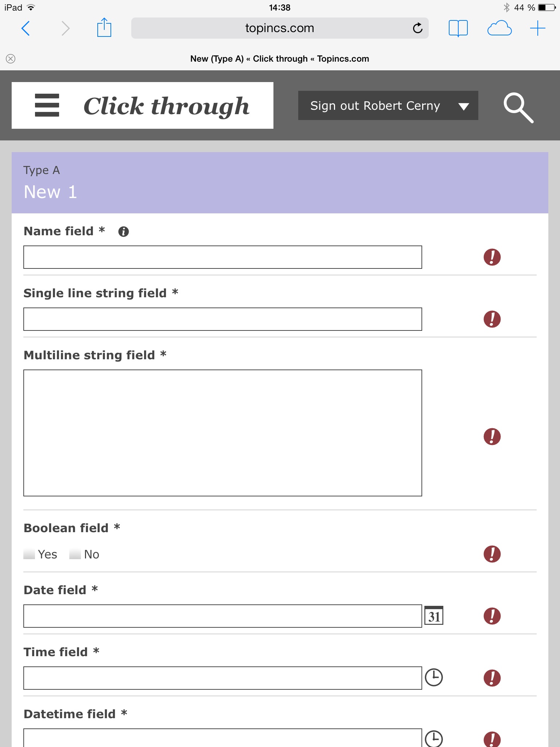Select Yes for Boolean field
Image resolution: width=560 pixels, height=747 pixels.
click(x=30, y=554)
